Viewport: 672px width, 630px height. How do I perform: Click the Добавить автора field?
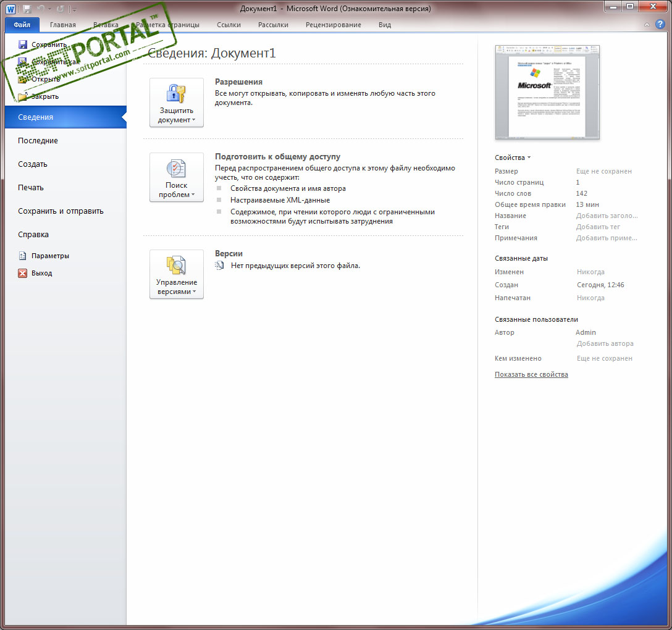coord(605,343)
